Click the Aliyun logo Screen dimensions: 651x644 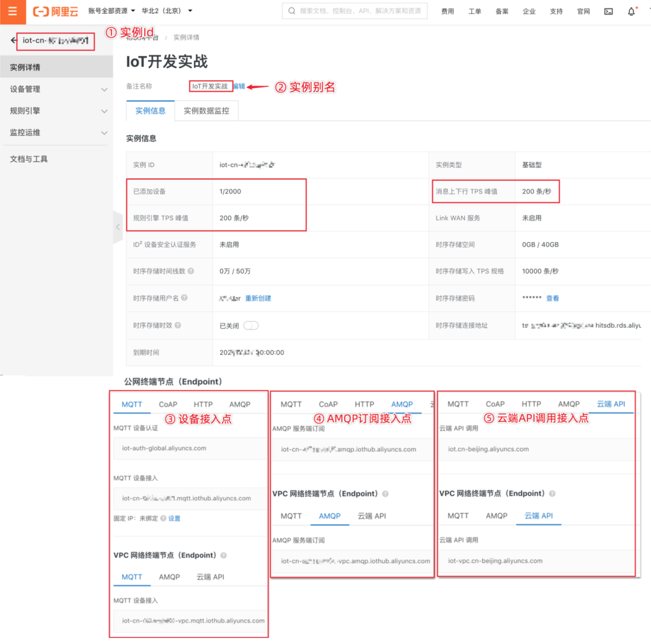click(x=55, y=11)
